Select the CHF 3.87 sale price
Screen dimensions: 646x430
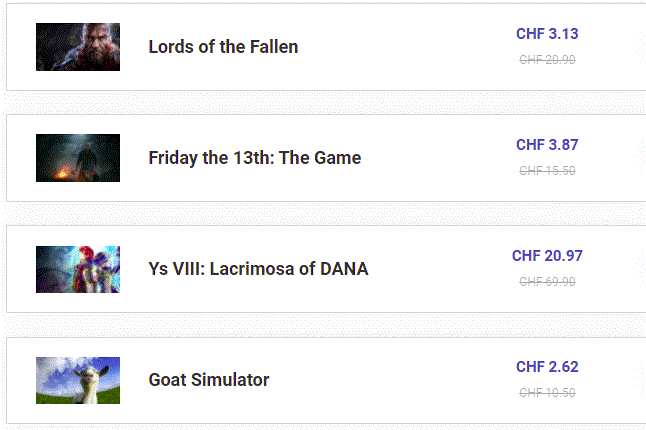pyautogui.click(x=547, y=145)
